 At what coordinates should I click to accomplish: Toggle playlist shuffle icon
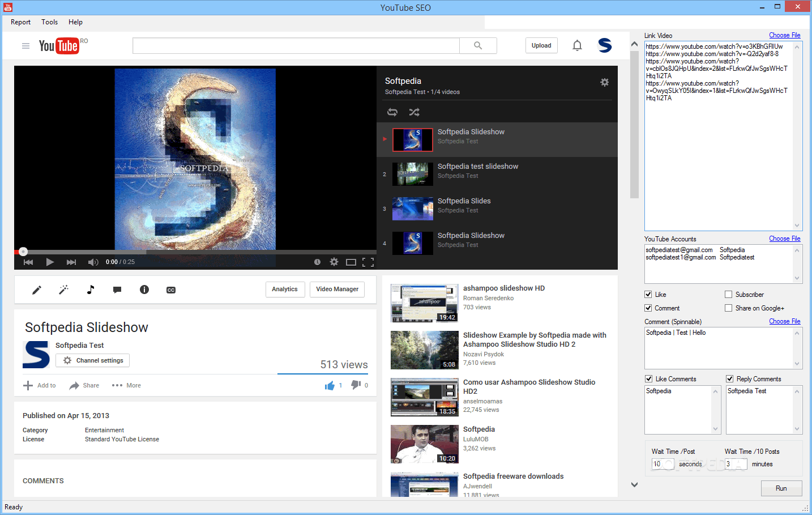click(414, 112)
